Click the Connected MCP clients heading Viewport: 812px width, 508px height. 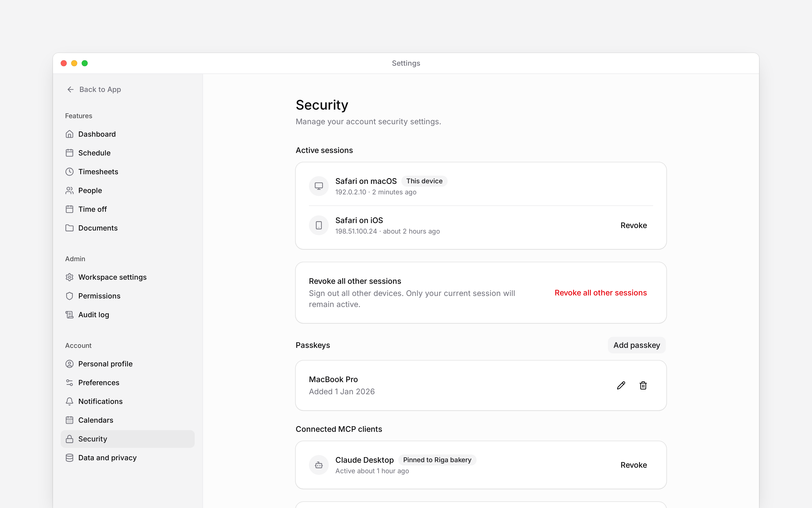point(338,429)
